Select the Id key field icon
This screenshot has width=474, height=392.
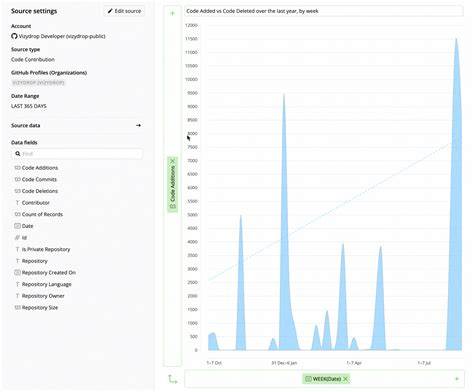[x=17, y=238]
